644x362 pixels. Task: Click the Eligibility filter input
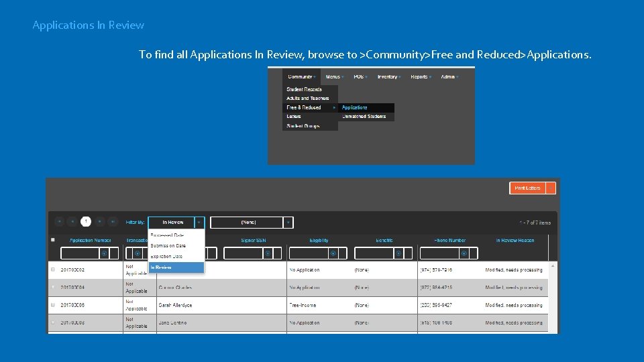coord(309,253)
